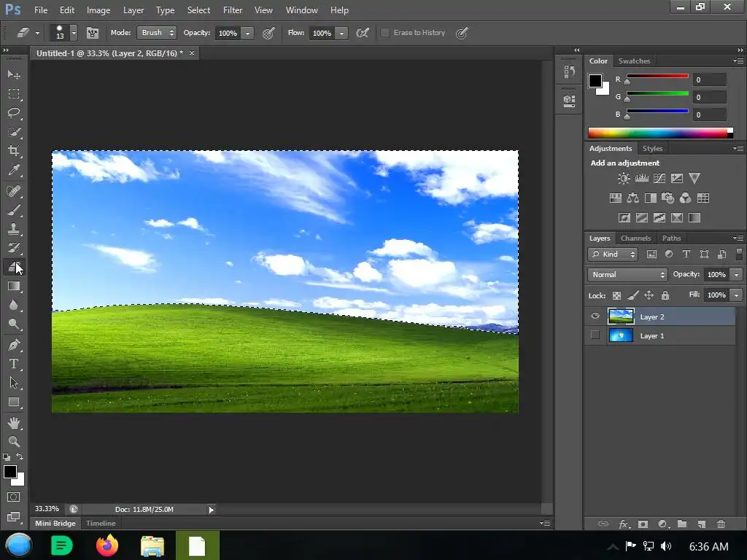Select the Eraser tool in toolbox
This screenshot has height=560, width=747.
pos(14,267)
